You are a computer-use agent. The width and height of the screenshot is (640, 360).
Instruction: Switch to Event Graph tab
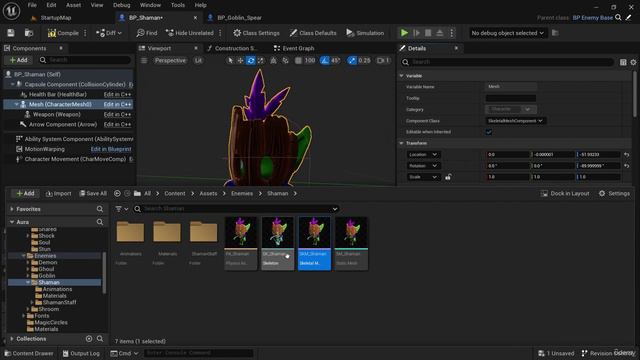tap(294, 48)
